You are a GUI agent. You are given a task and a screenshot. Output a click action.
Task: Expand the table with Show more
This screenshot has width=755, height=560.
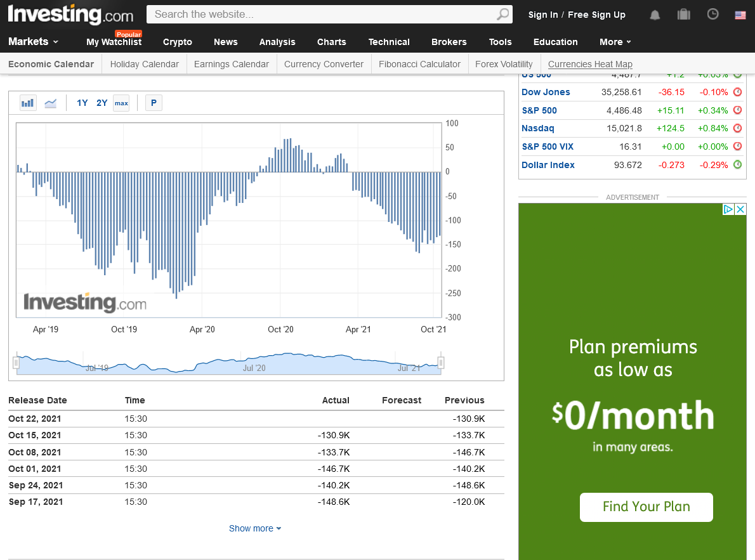coord(254,528)
